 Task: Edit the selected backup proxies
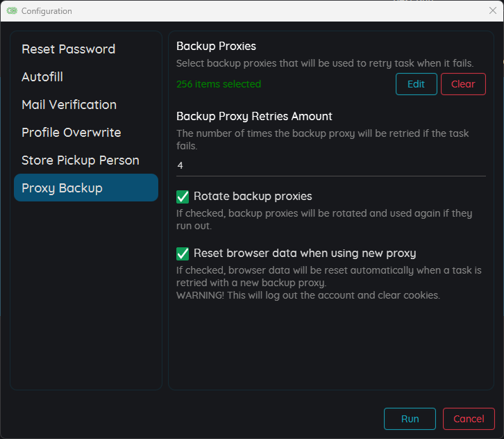[417, 84]
